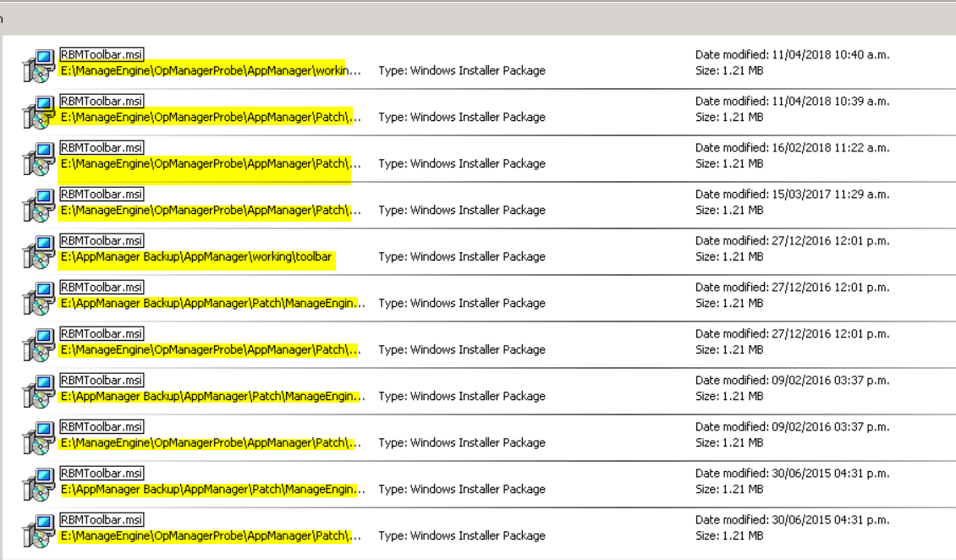Click OpManagerProbe Patch path of file dated 15/03/2017
The height and width of the screenshot is (560, 956).
tap(211, 211)
